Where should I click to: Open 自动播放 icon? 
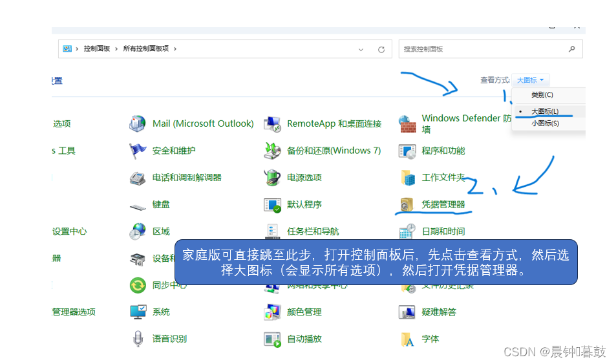click(272, 339)
